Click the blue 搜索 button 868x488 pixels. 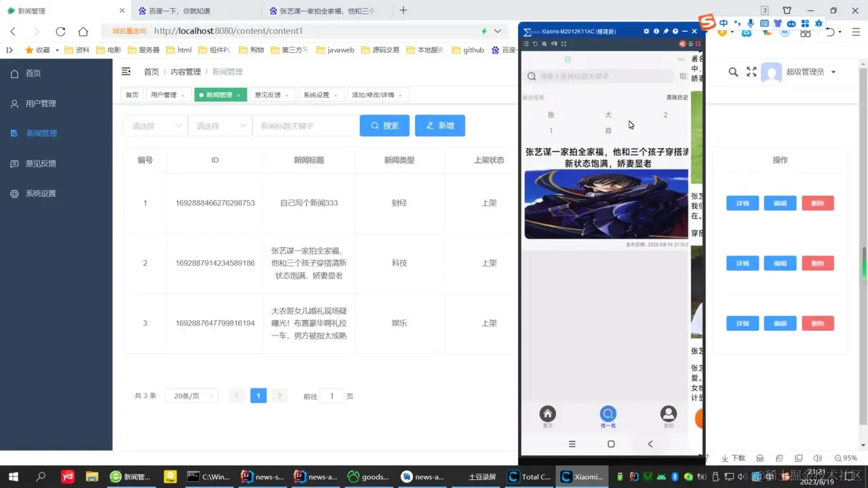coord(384,126)
